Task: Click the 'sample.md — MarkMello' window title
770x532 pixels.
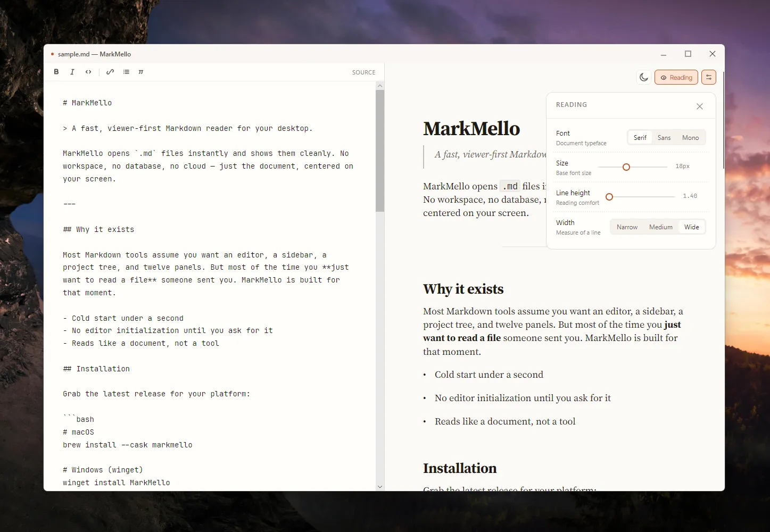Action: tap(94, 54)
